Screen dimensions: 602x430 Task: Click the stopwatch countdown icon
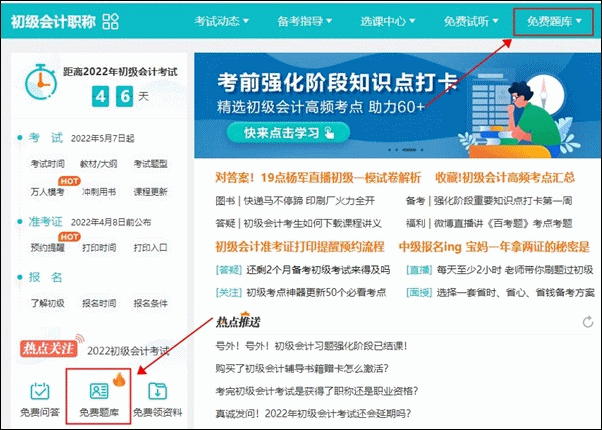[40, 81]
